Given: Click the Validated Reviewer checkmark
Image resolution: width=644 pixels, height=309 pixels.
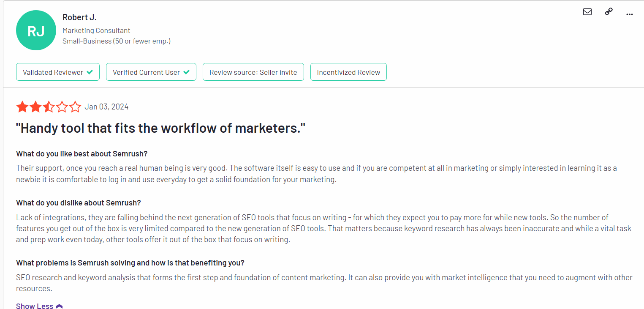Looking at the screenshot, I should click(90, 72).
